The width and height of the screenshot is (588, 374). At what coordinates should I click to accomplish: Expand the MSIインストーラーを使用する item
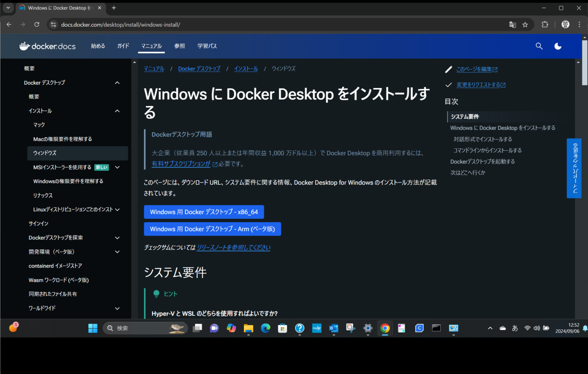pyautogui.click(x=117, y=167)
